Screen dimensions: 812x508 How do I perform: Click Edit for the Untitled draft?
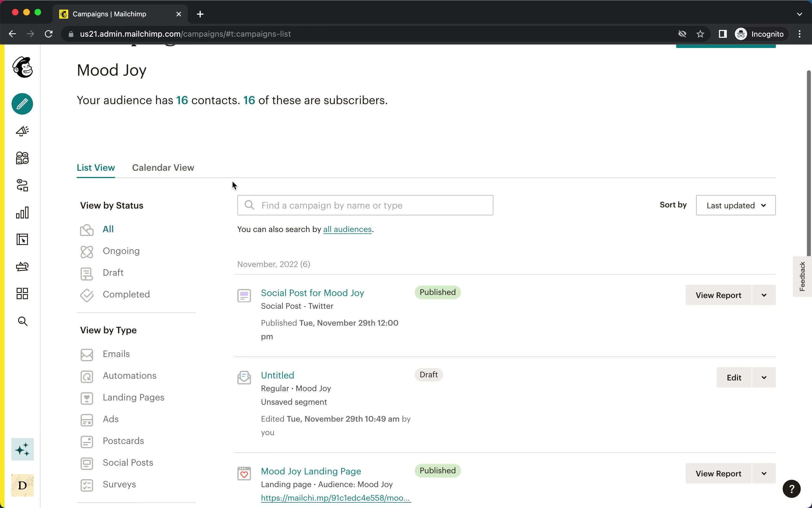click(734, 377)
